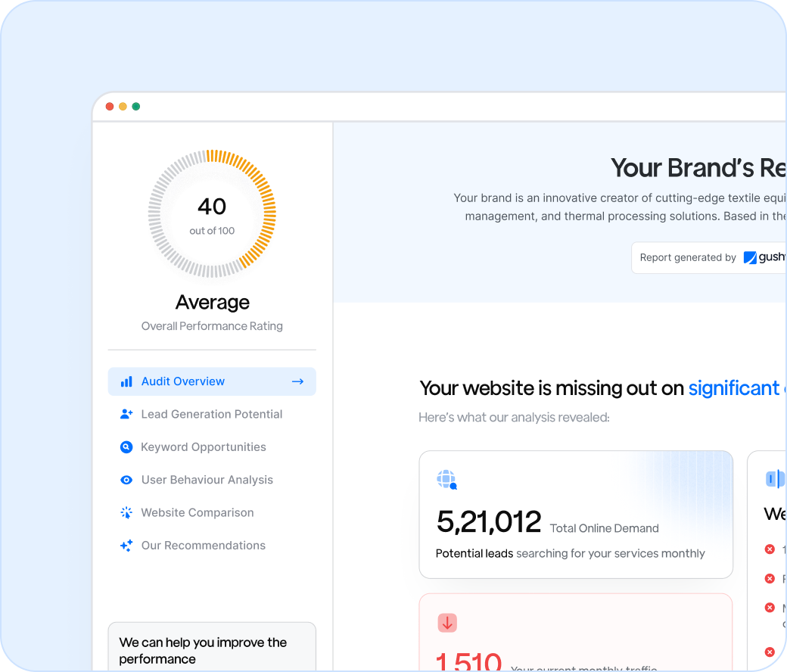Click 'Potential leads searching for your services' text

point(570,553)
